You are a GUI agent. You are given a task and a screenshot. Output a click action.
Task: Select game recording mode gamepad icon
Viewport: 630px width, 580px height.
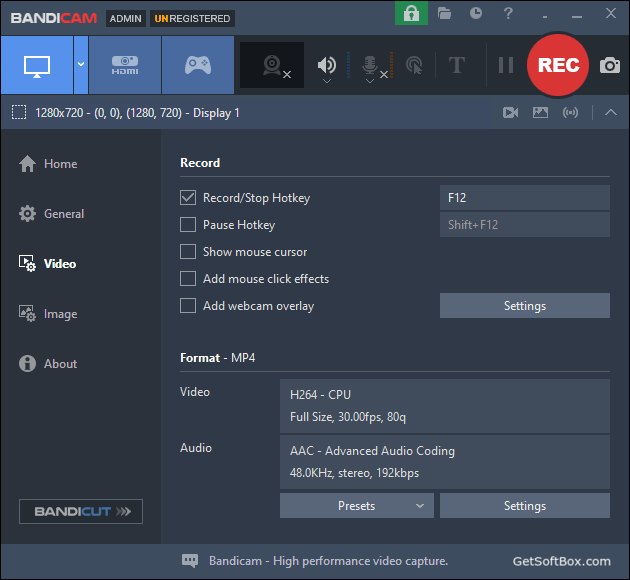198,65
